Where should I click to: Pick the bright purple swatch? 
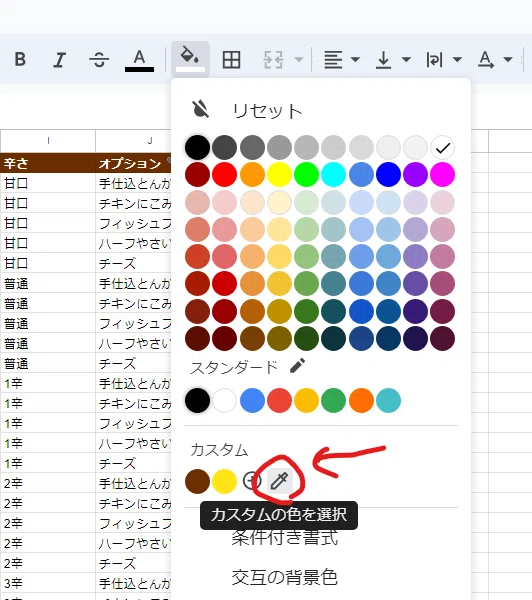coord(415,174)
